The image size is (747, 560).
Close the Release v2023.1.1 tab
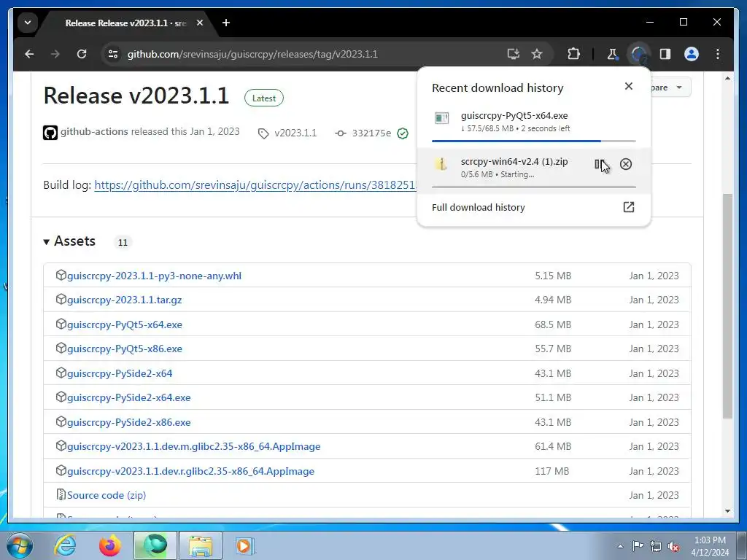(200, 23)
